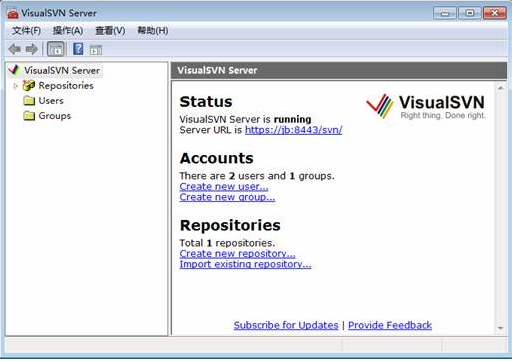The width and height of the screenshot is (512, 361).
Task: Click the scrollbar up arrow in details pane
Action: click(500, 88)
